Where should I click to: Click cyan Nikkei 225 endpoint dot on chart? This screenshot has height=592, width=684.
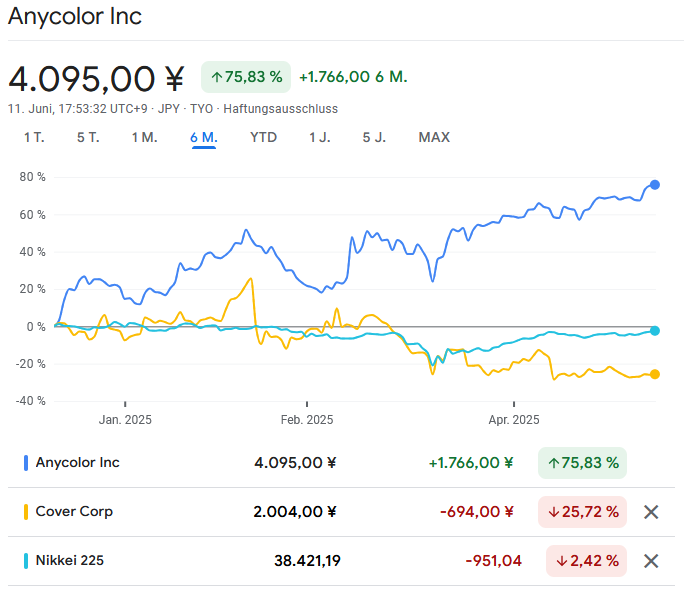655,331
